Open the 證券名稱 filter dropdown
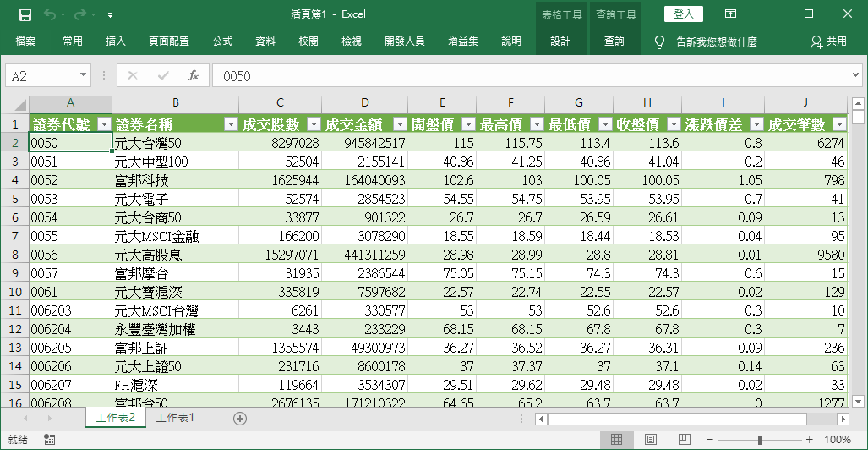Viewport: 868px width, 450px height. point(231,124)
